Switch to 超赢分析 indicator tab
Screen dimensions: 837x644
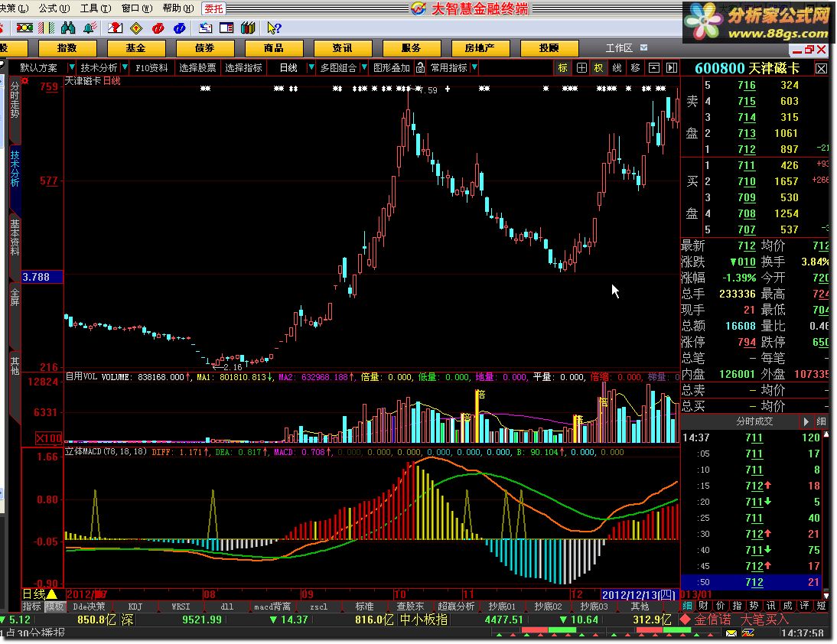(456, 607)
